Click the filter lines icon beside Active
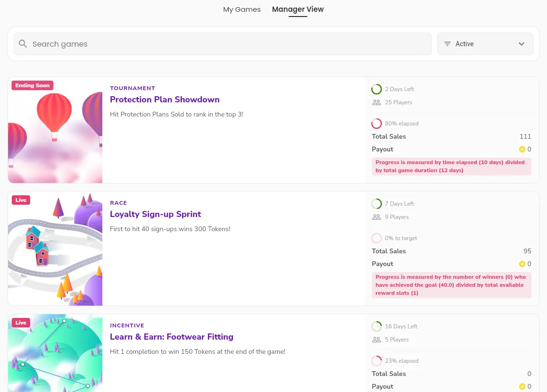 pos(447,44)
